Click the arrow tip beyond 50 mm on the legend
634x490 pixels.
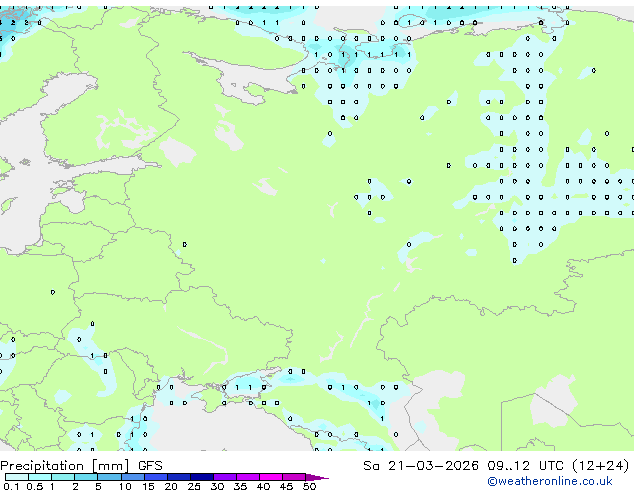click(317, 477)
